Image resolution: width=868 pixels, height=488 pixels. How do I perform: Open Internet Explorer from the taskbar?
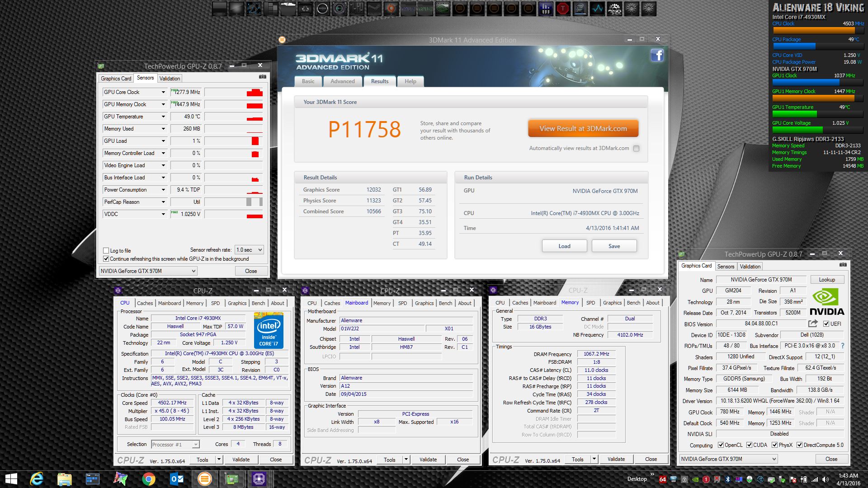click(x=37, y=479)
